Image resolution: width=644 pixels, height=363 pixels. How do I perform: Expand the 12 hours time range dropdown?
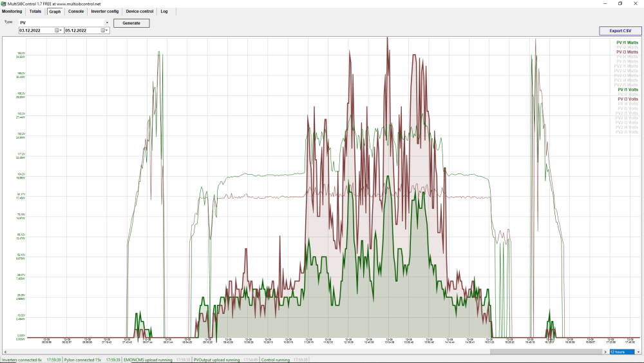click(x=638, y=352)
